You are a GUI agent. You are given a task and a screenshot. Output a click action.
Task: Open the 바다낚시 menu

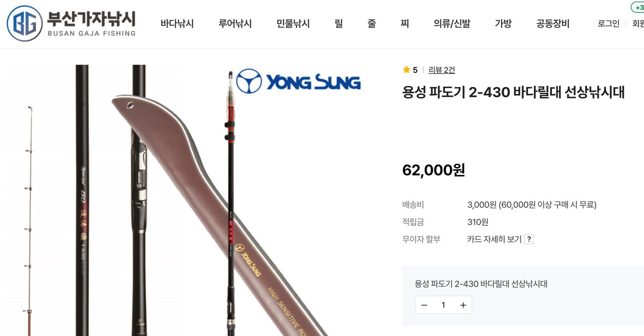(x=177, y=24)
